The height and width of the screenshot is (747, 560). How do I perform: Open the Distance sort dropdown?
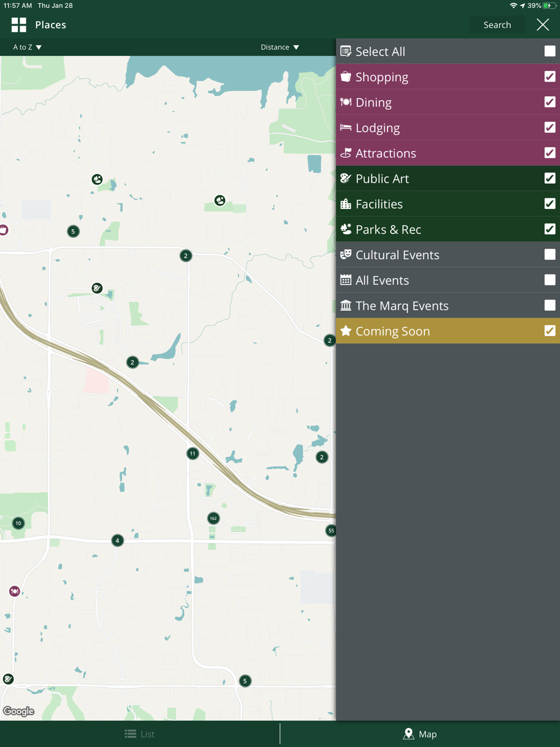[280, 47]
